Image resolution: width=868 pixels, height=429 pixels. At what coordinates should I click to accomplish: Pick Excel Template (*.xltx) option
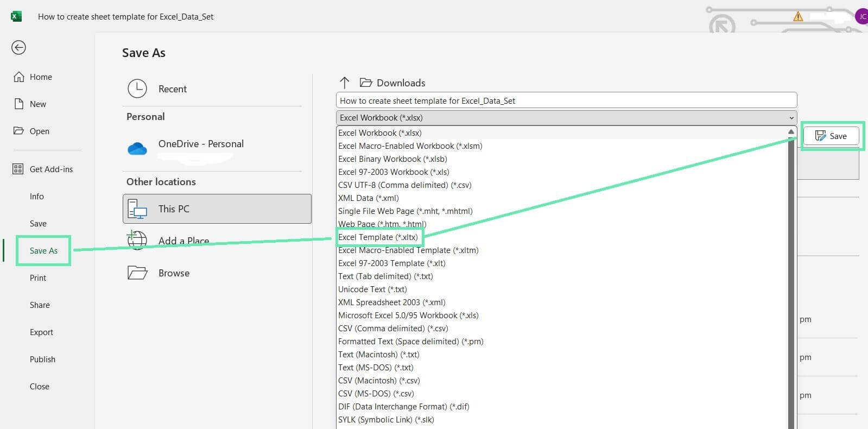coord(378,237)
